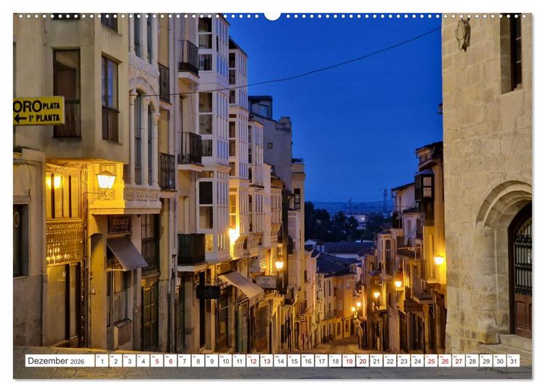Choose day 16 in the date row
Viewport: 545px width, 392px height.
[307, 361]
